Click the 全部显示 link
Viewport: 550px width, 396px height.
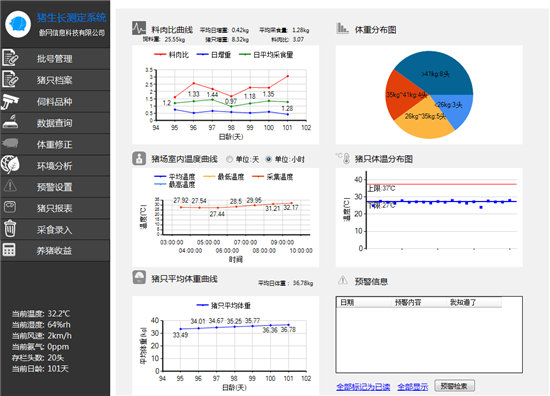[x=412, y=387]
